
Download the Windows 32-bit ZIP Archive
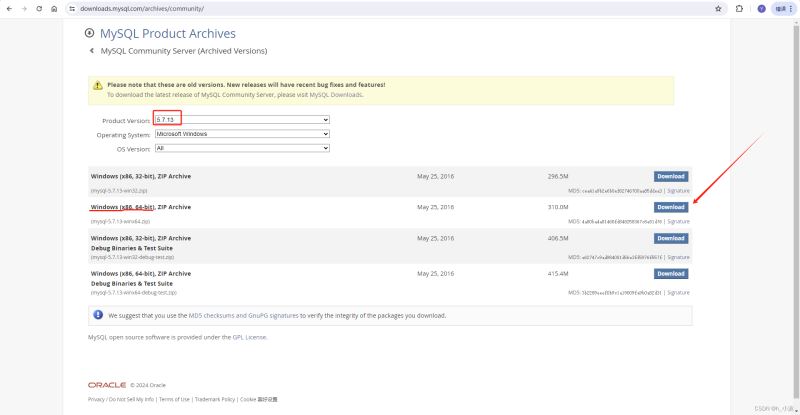click(x=671, y=176)
